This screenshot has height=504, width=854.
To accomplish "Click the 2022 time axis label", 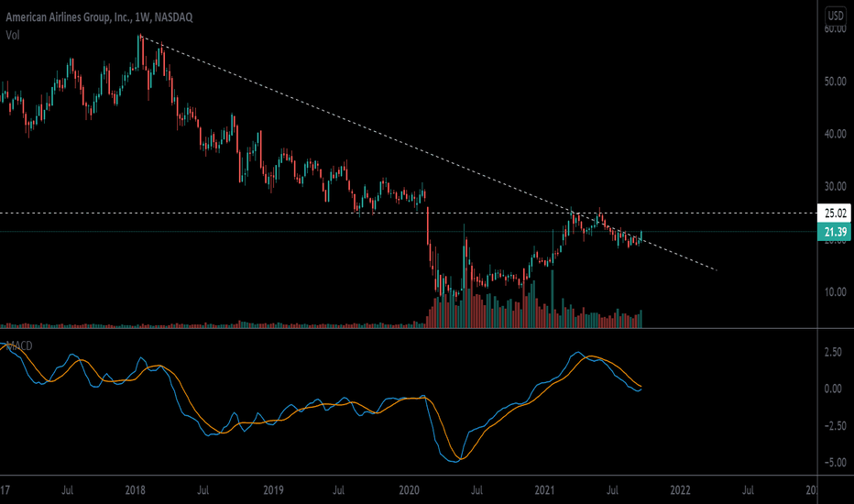I will [680, 490].
